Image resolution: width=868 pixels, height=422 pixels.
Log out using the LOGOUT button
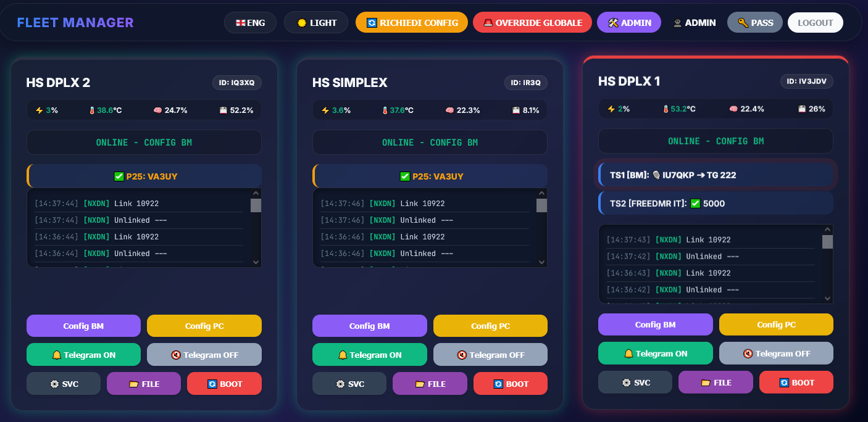[815, 23]
